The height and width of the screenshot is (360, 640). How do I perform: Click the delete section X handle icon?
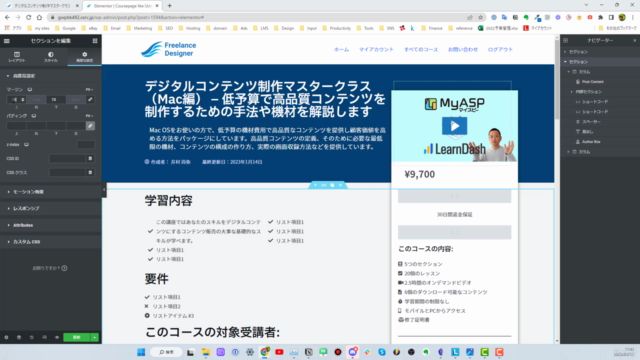point(340,185)
